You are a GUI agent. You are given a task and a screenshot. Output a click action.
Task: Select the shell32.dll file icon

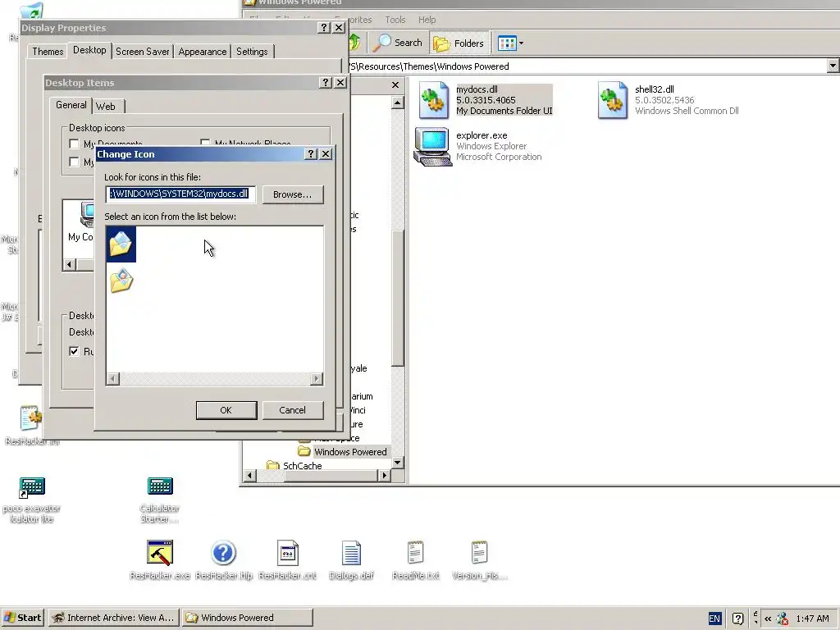coord(612,100)
